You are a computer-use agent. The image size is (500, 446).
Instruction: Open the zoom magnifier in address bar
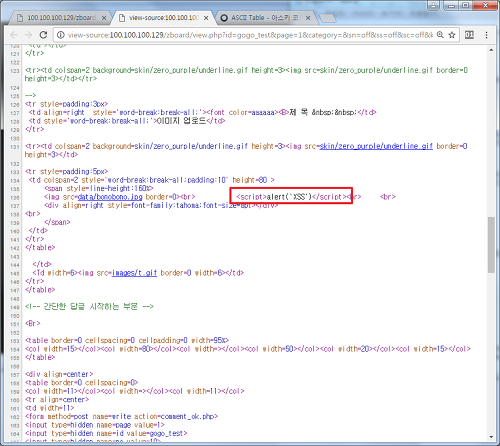440,35
